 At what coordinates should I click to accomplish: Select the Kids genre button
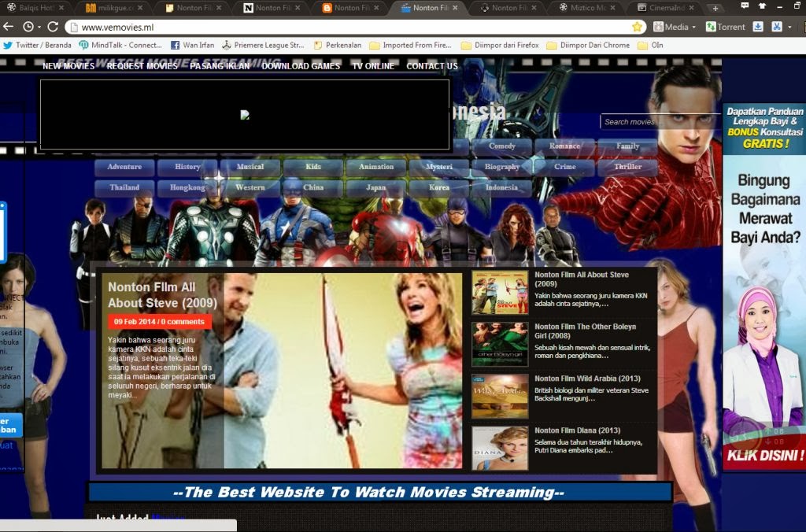tap(313, 167)
